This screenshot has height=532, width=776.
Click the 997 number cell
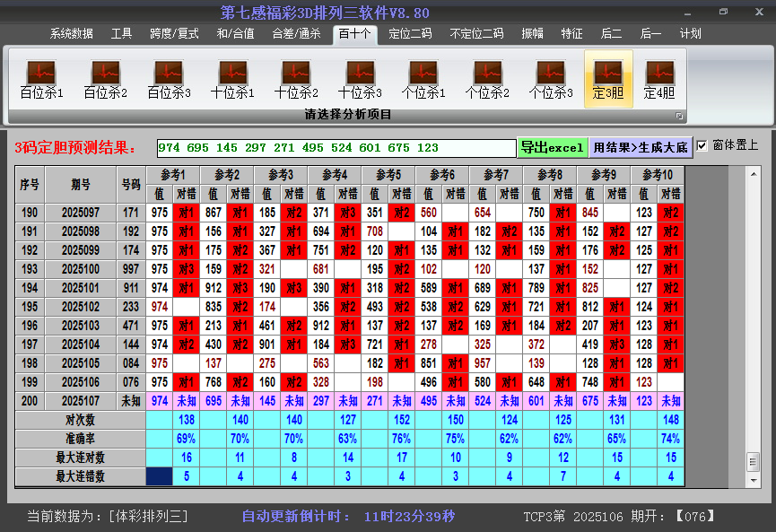pos(131,269)
